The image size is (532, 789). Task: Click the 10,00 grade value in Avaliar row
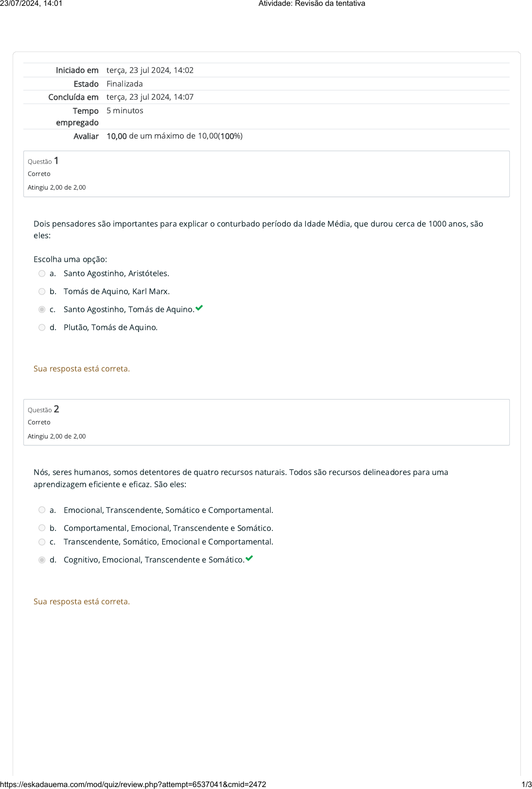[x=117, y=136]
